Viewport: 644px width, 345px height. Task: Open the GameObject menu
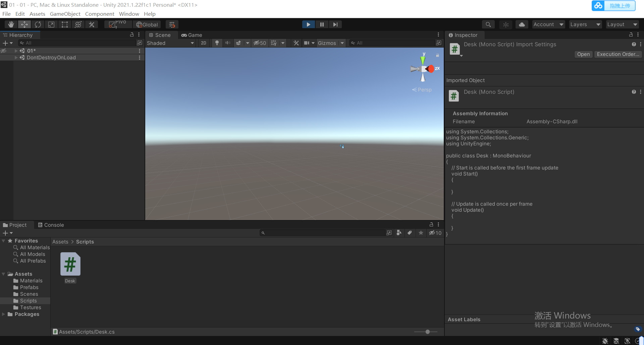[65, 14]
